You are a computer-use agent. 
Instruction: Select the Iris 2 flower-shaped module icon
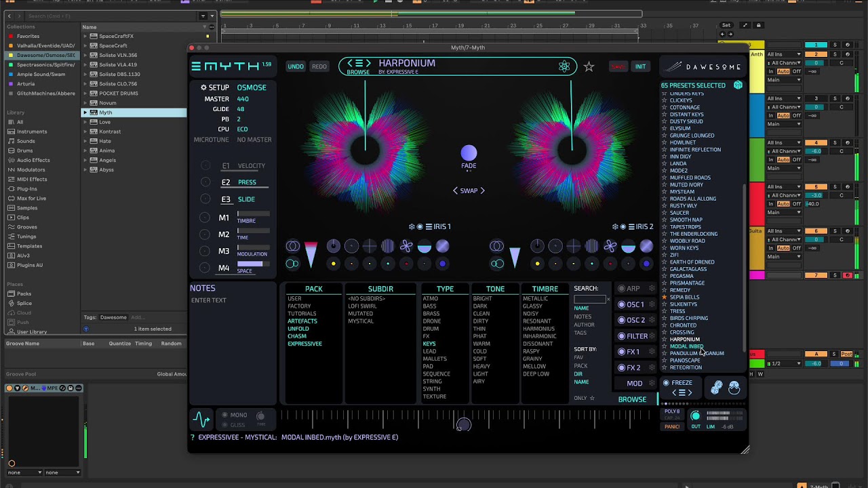coord(610,246)
